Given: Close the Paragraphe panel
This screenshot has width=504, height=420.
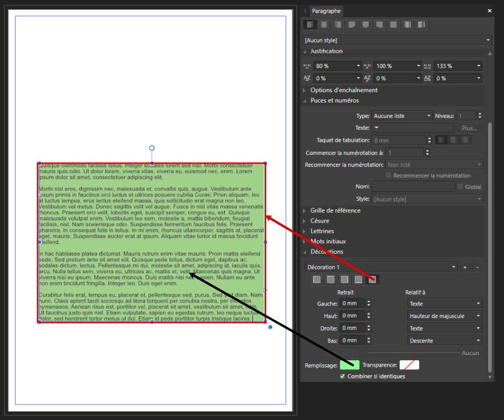Looking at the screenshot, I should [x=489, y=11].
